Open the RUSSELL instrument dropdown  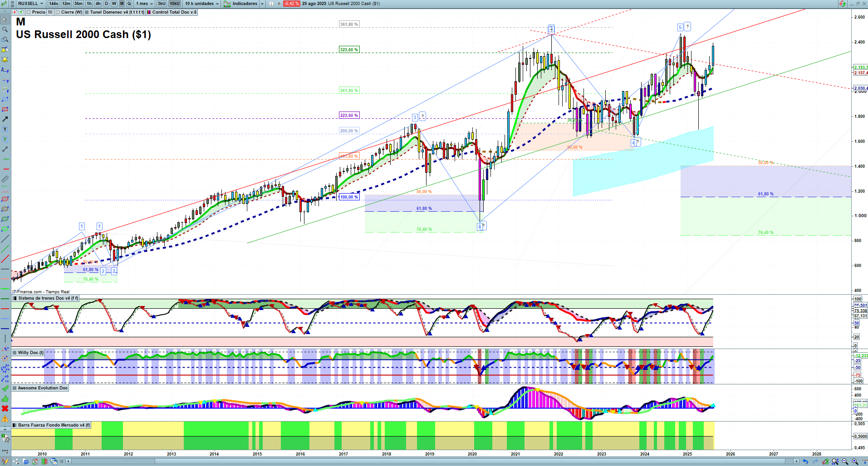pos(30,4)
